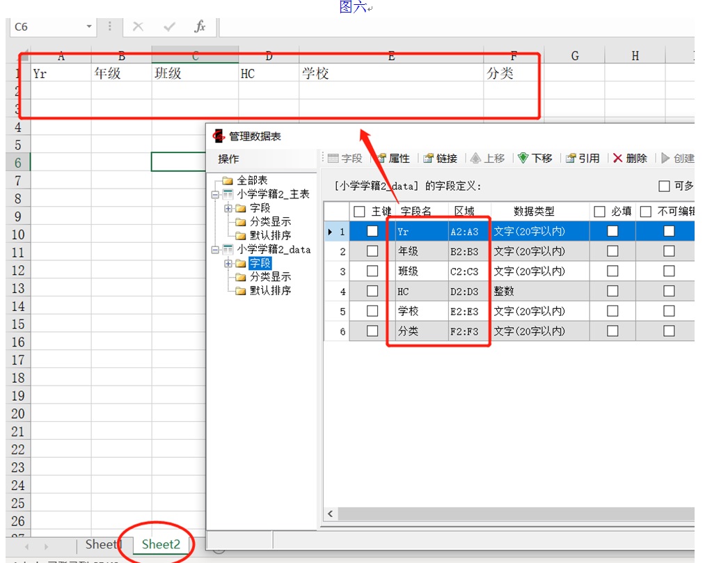The image size is (728, 563).
Task: Expand 字段 under 小学学籍2_主表
Action: tap(228, 208)
